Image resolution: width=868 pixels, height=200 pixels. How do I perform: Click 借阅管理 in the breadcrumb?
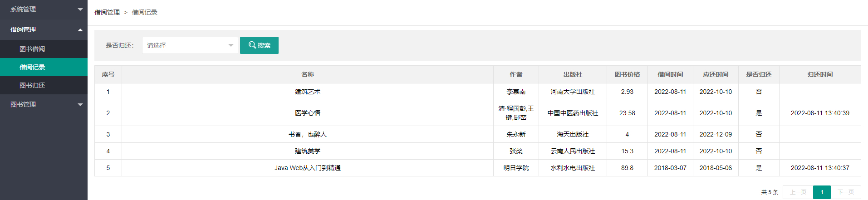pos(107,12)
